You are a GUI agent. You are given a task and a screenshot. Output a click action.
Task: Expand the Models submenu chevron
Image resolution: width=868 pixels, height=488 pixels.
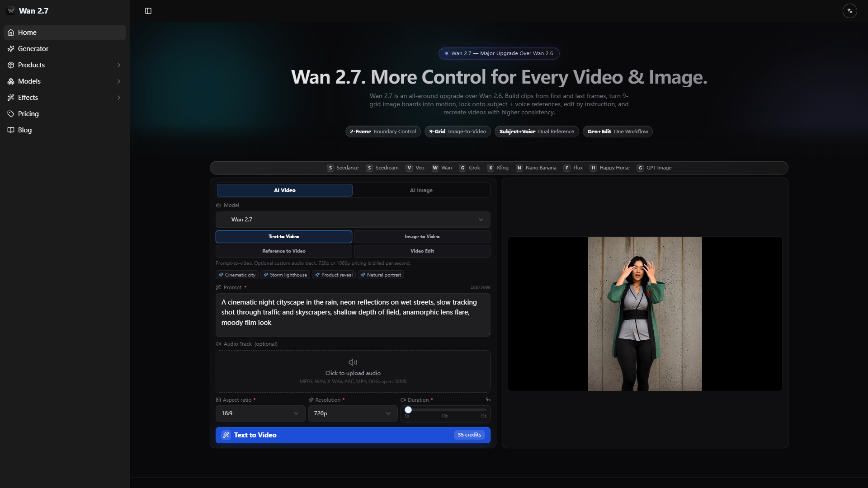click(119, 81)
